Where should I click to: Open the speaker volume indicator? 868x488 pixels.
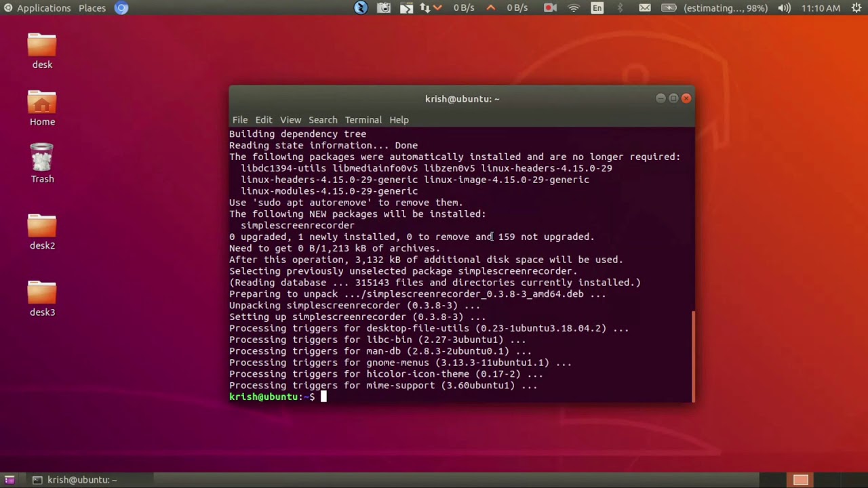[x=785, y=8]
